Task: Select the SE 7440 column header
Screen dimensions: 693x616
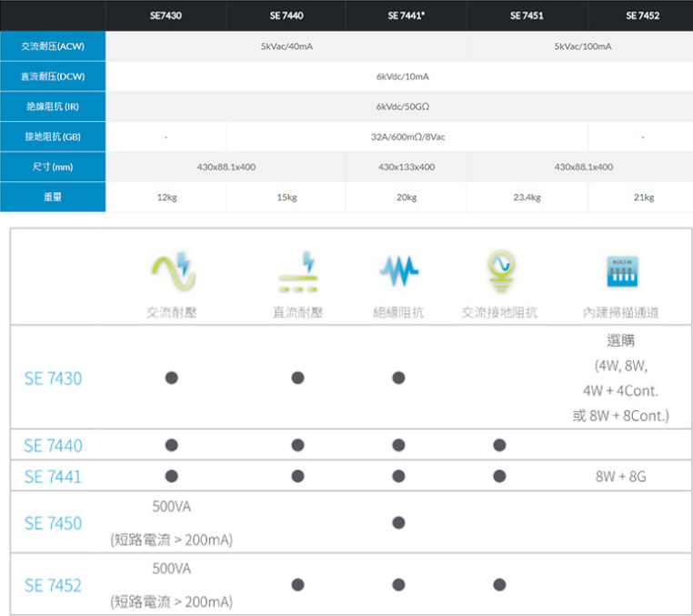Action: click(286, 15)
